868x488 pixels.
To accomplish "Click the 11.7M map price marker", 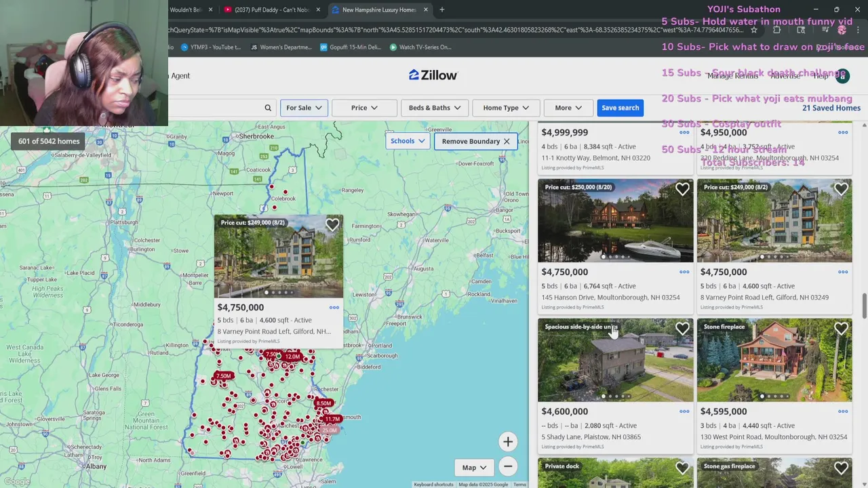I will coord(332,419).
